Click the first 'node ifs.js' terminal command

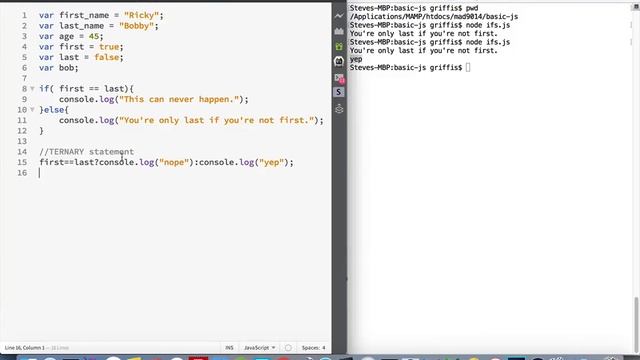pyautogui.click(x=488, y=25)
